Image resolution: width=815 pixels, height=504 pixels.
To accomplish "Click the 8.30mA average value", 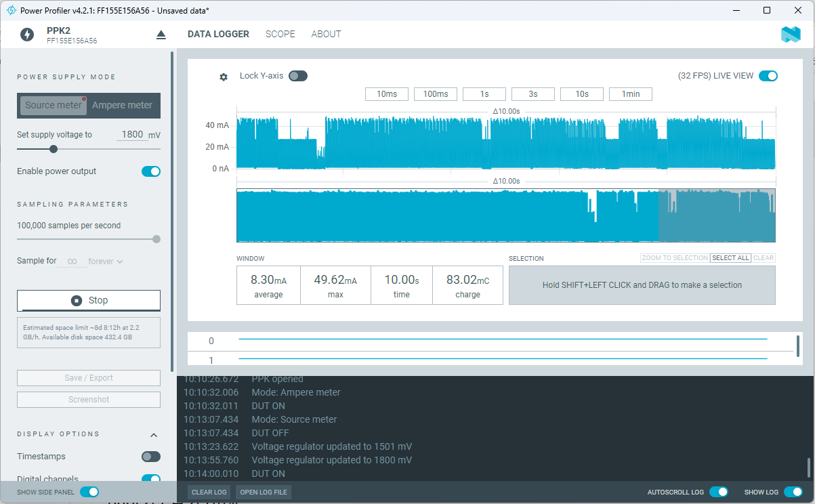I will click(x=268, y=280).
